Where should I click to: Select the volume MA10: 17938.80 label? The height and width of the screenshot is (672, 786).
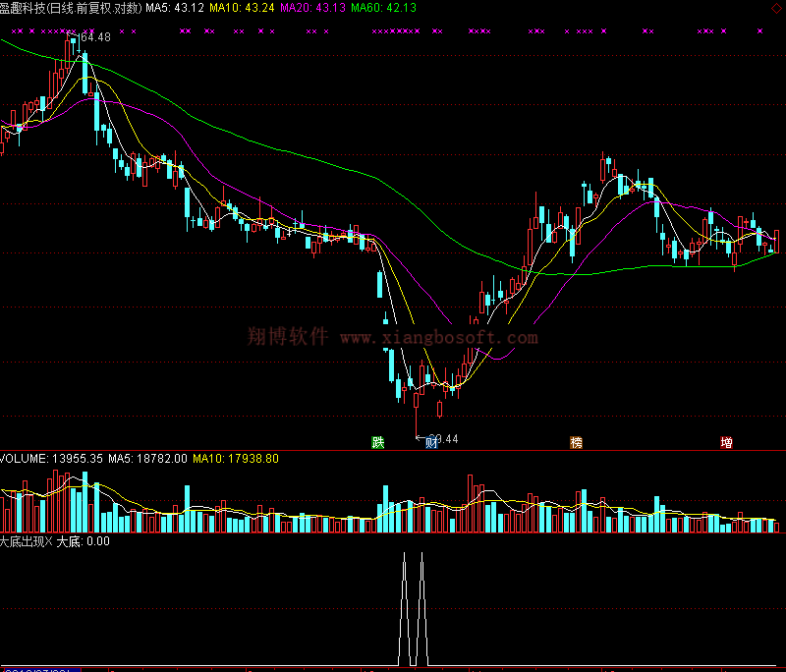tap(236, 459)
